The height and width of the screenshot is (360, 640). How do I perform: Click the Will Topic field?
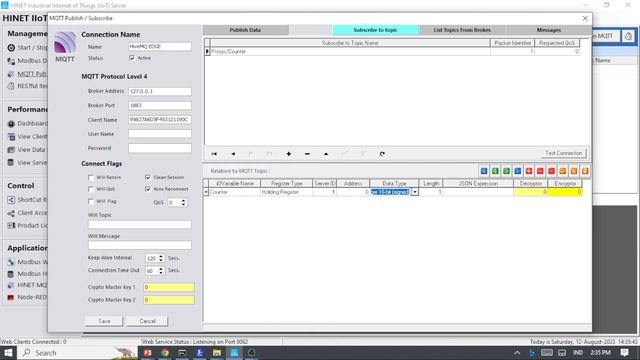click(x=140, y=224)
